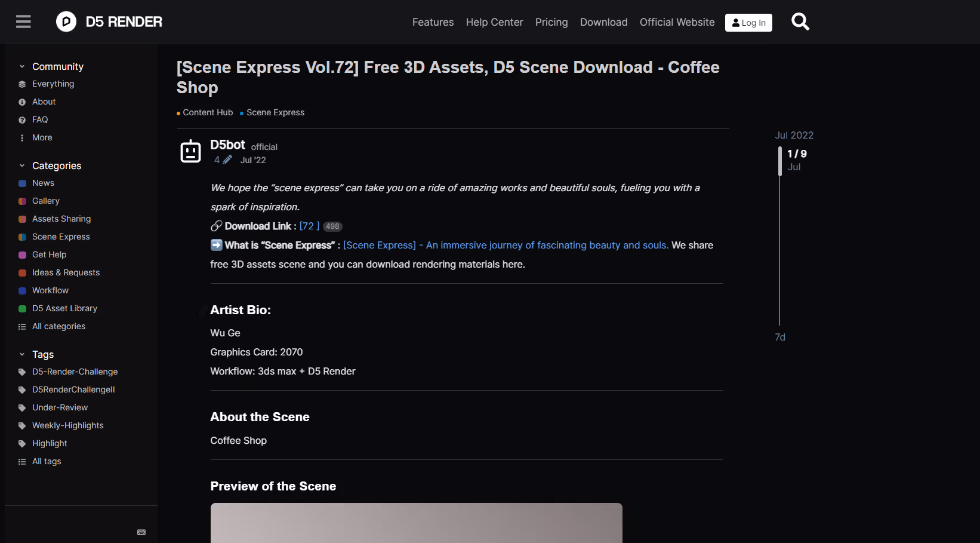Click the Artist Bio heading anchor
The image size is (980, 543).
pos(204,310)
